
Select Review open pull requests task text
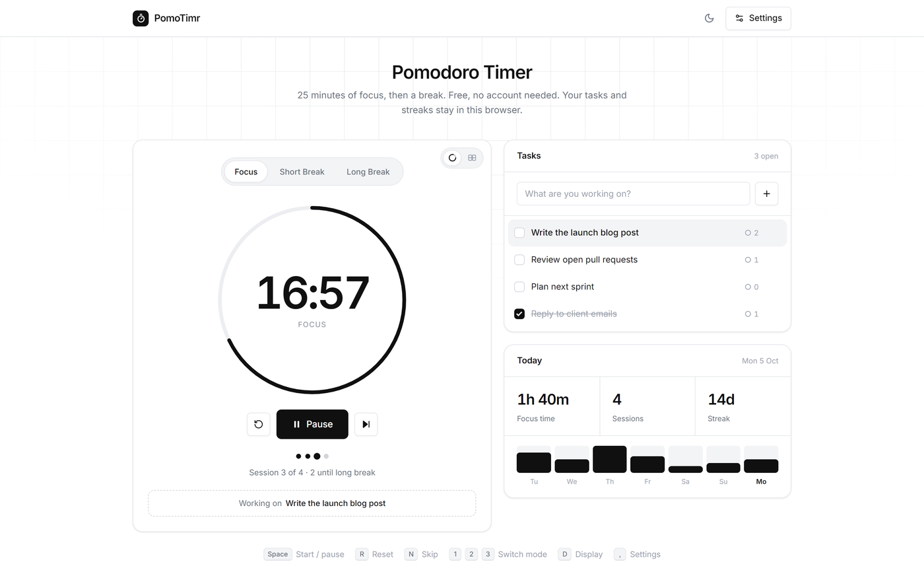click(584, 260)
